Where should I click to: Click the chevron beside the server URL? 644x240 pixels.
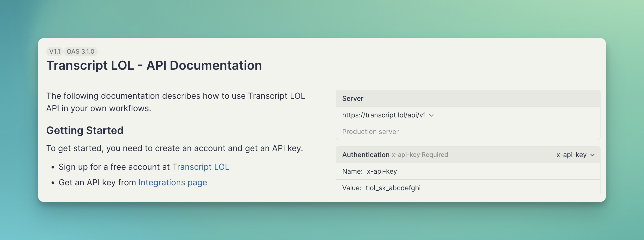(x=431, y=115)
